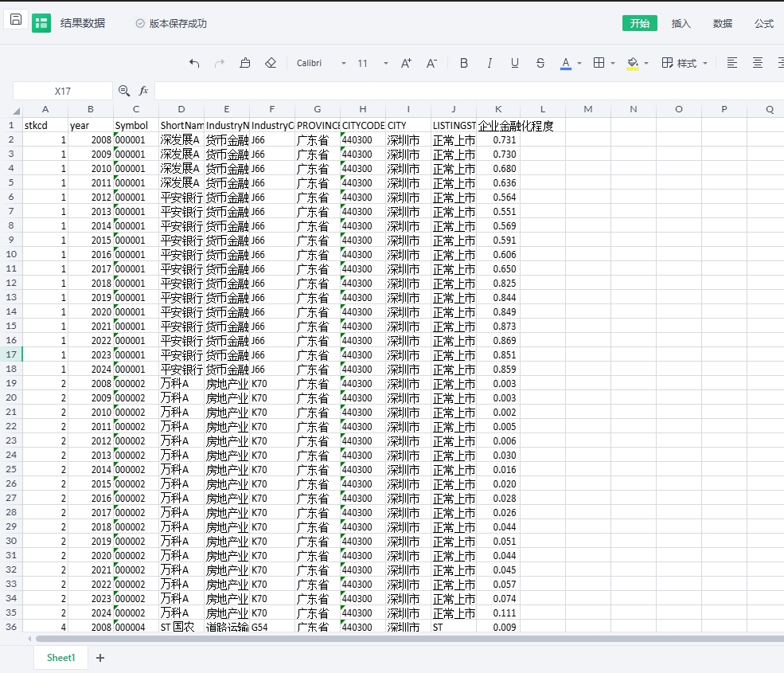
Task: Click the format painter icon
Action: click(245, 64)
